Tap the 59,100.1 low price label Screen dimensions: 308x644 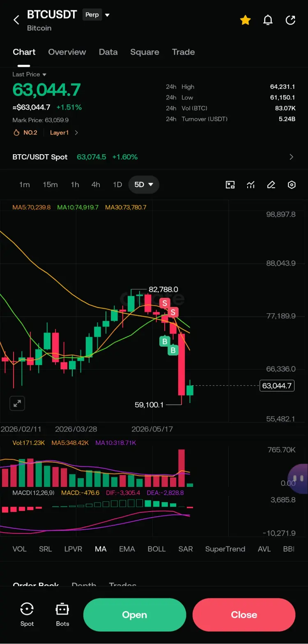point(149,405)
